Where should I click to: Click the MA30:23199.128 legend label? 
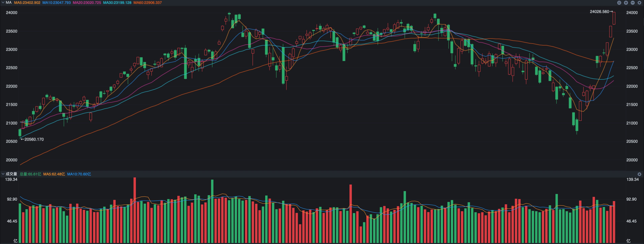117,3
